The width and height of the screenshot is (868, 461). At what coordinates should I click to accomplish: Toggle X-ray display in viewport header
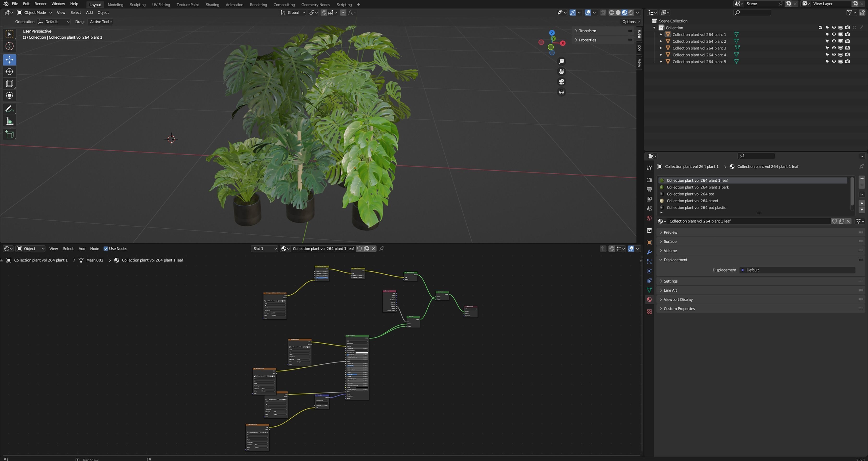603,13
